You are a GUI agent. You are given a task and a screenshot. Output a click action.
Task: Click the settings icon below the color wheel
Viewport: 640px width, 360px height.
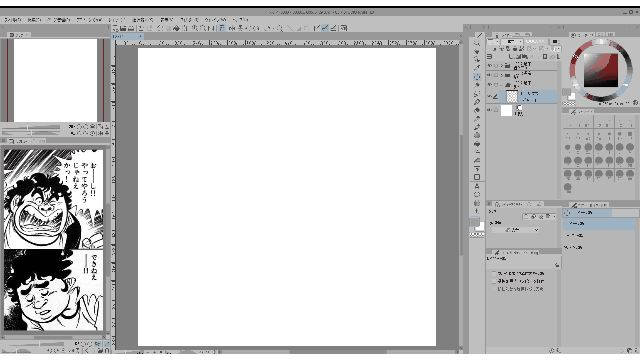click(x=636, y=103)
